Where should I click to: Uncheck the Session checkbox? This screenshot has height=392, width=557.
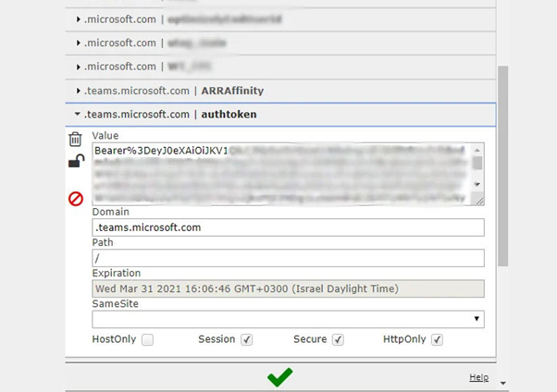tap(247, 340)
